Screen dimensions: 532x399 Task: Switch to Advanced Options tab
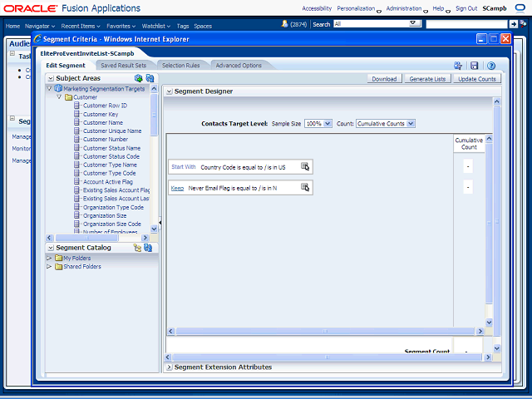(239, 66)
